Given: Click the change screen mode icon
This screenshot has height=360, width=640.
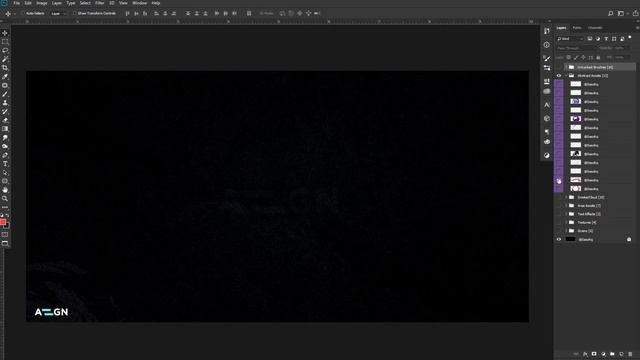Looking at the screenshot, I should [x=5, y=243].
